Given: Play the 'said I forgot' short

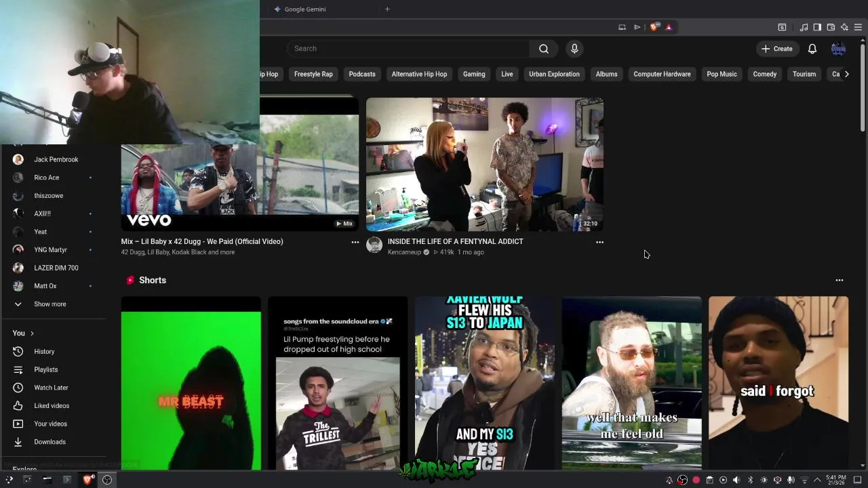Looking at the screenshot, I should tap(778, 383).
